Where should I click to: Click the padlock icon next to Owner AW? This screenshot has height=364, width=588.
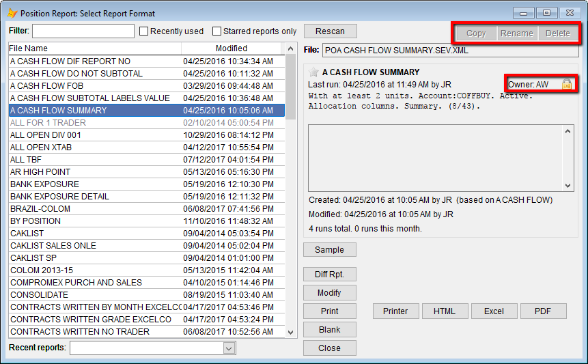[x=567, y=84]
